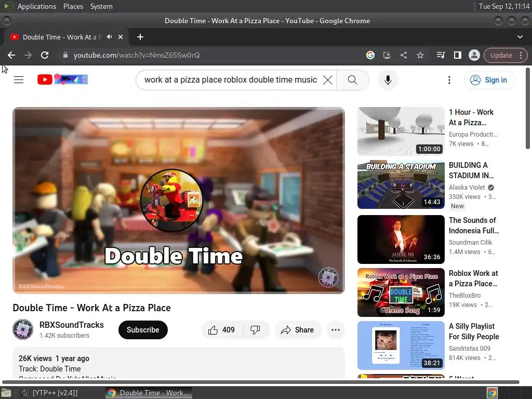Image resolution: width=532 pixels, height=399 pixels.
Task: Open the title 'A Silly Playlist For Silly People'
Action: coord(474,331)
